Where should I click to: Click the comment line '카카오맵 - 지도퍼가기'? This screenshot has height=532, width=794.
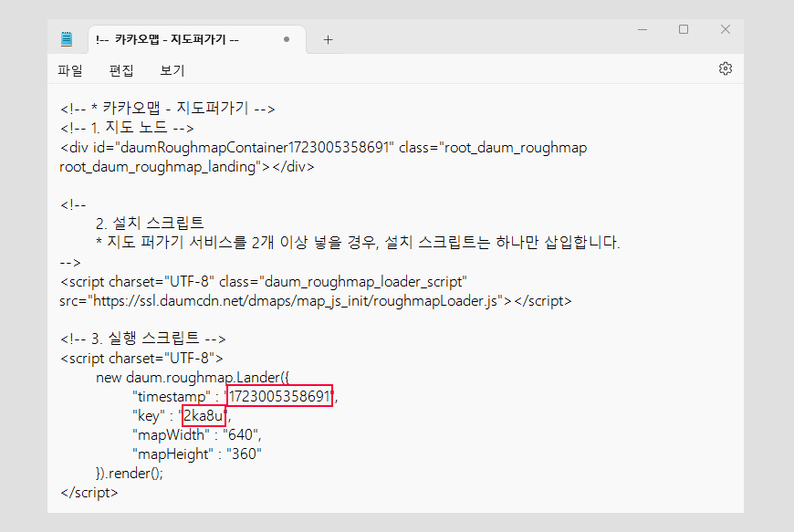coord(168,109)
